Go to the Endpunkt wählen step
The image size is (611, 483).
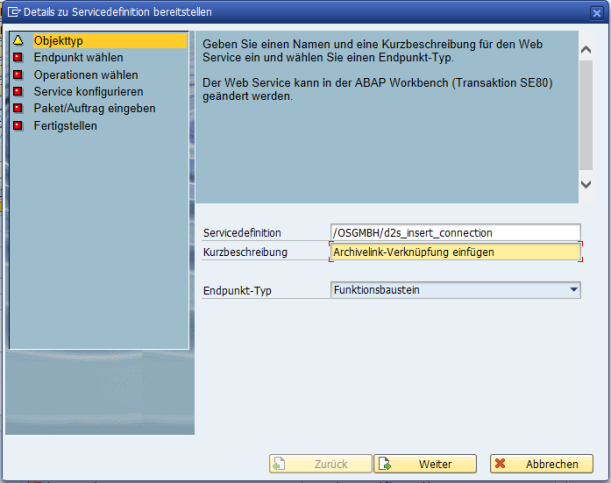coord(78,58)
